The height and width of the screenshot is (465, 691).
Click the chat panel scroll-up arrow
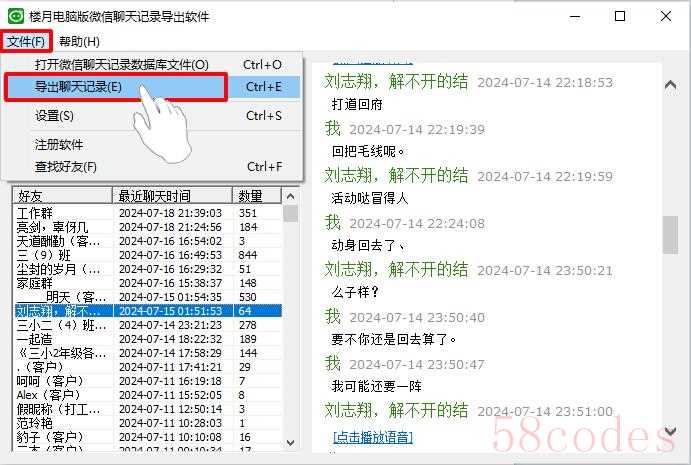(670, 85)
